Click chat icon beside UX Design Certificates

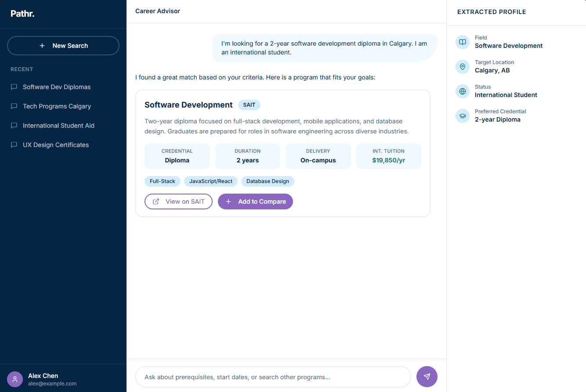coord(14,145)
